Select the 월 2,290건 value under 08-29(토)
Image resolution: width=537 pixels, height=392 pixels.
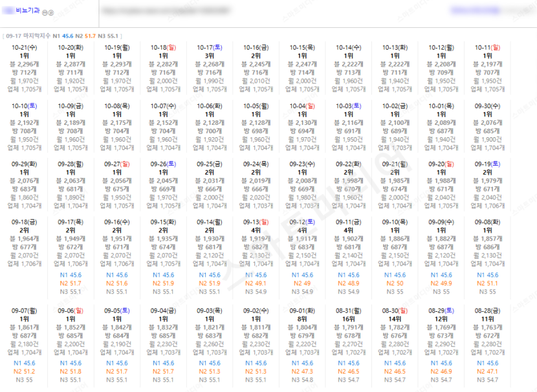pos(441,344)
